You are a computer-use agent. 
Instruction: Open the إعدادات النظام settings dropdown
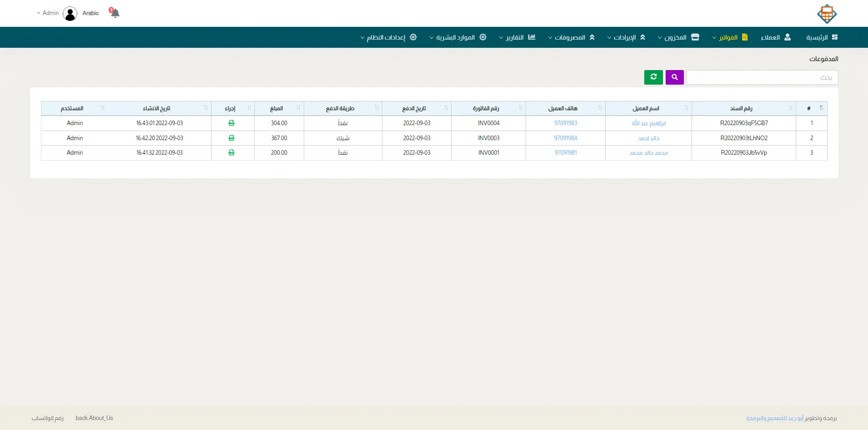pos(388,37)
